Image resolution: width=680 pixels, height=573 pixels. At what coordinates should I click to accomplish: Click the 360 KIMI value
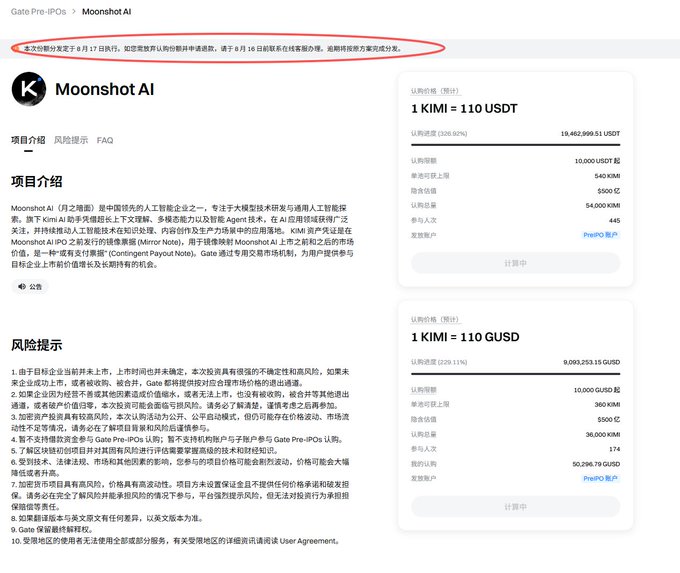pos(607,405)
